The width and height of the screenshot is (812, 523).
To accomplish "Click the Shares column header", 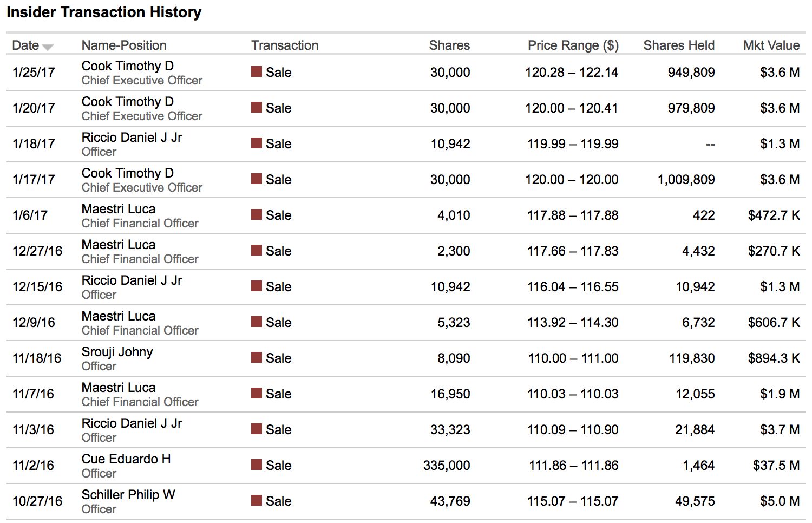I will point(449,45).
